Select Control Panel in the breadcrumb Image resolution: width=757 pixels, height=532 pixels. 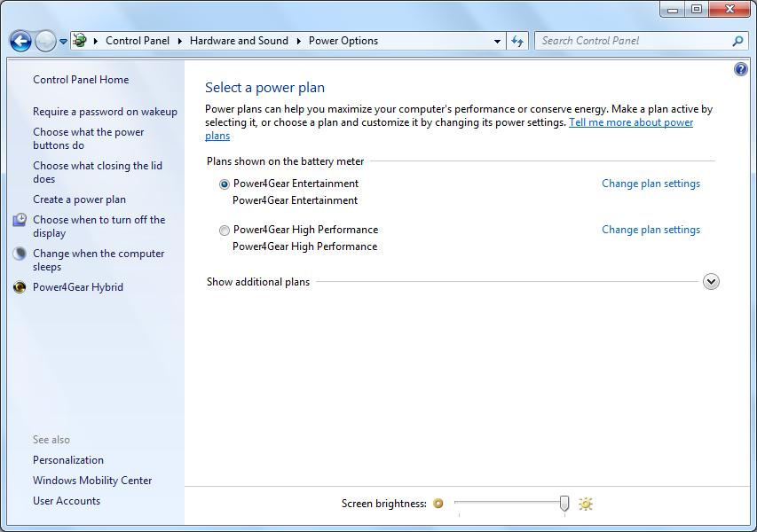tap(138, 41)
